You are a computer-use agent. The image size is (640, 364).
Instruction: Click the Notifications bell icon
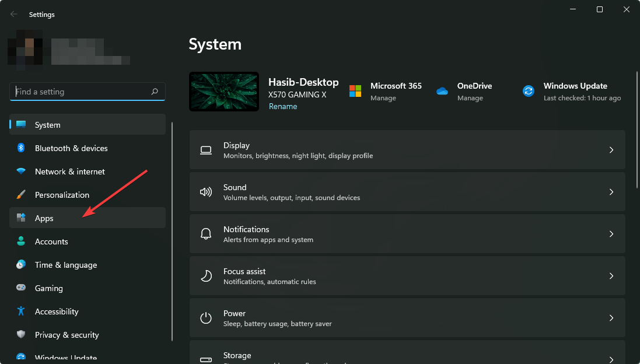pyautogui.click(x=206, y=233)
